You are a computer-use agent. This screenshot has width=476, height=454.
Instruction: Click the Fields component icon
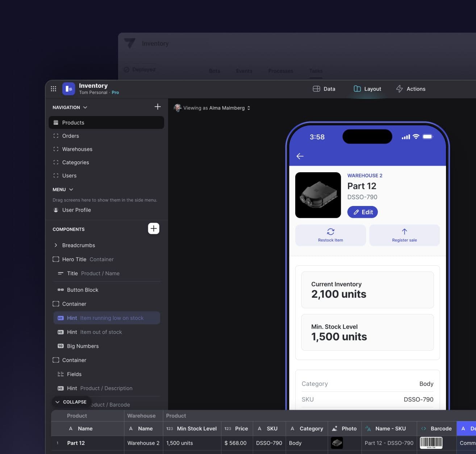pyautogui.click(x=60, y=374)
